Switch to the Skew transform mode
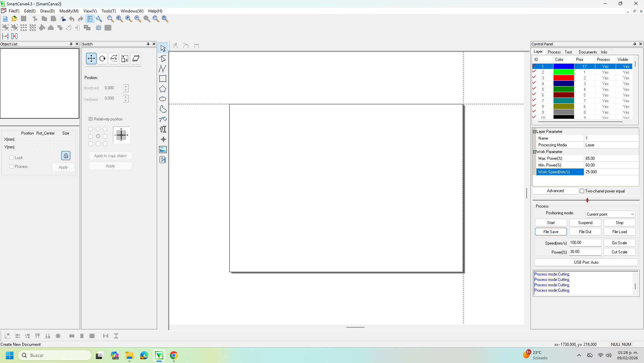644x363 pixels. (x=136, y=59)
